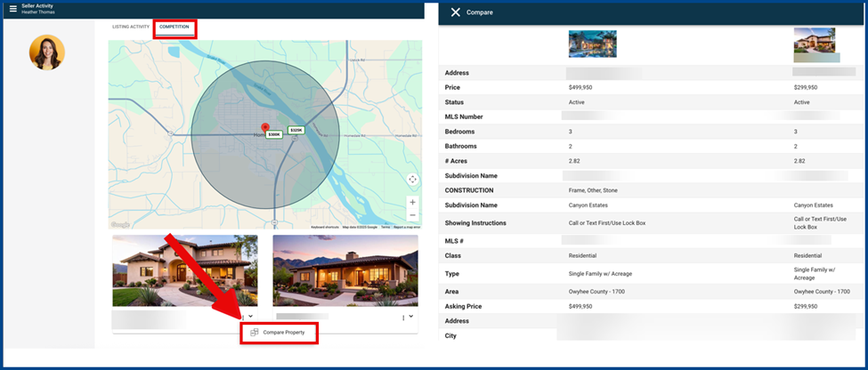Choose Compare Property from the menu
Screen dimensions: 868x370
[283, 333]
